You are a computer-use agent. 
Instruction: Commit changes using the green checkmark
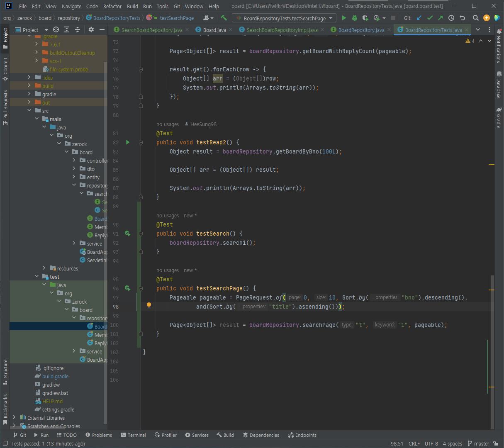pyautogui.click(x=430, y=18)
